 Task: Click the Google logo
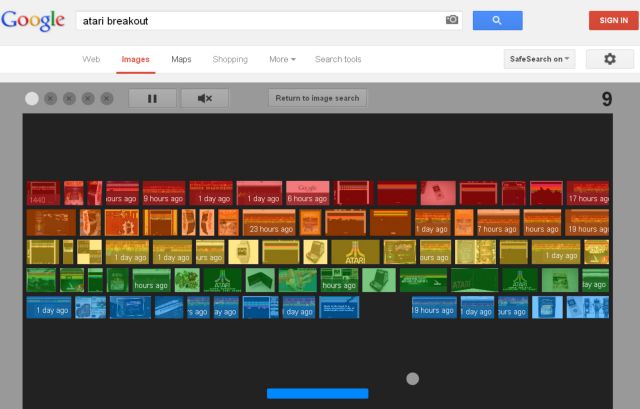pos(33,20)
